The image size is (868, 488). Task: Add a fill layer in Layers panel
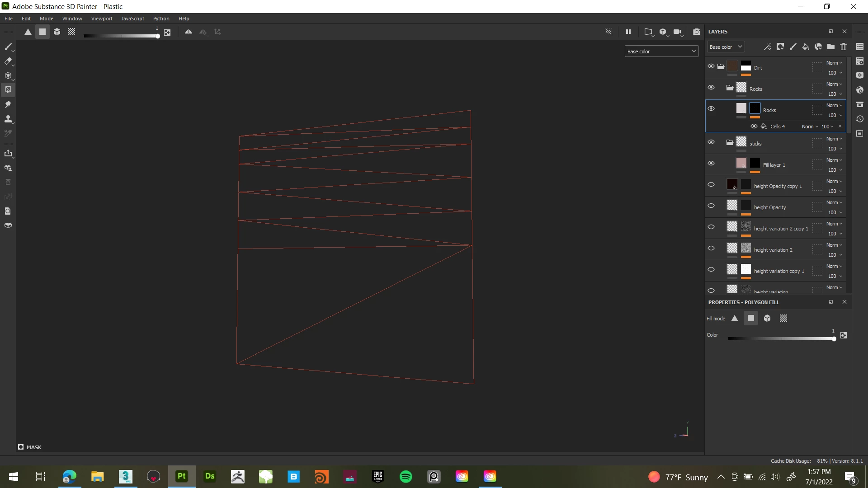click(805, 47)
